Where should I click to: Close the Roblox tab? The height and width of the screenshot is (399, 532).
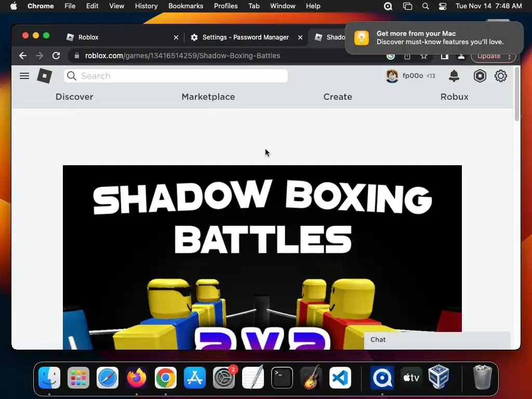(176, 37)
